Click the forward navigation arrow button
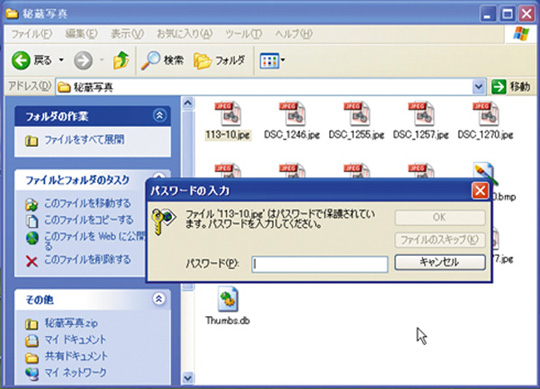The width and height of the screenshot is (540, 389). click(83, 61)
